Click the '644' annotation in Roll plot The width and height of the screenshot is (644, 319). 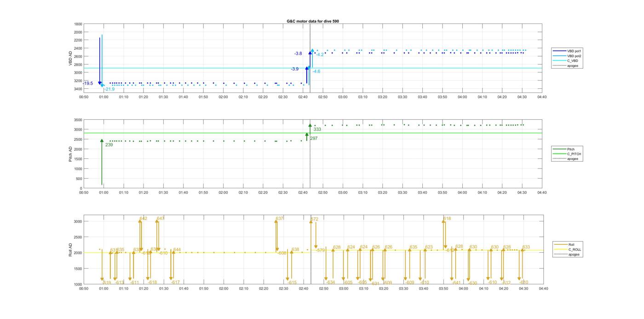pyautogui.click(x=177, y=250)
